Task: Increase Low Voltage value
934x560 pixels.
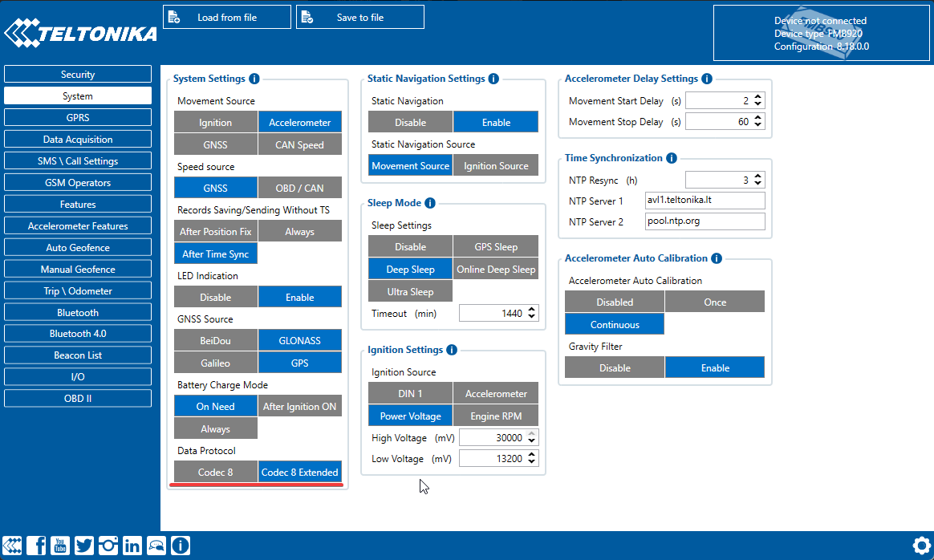Action: pos(532,455)
